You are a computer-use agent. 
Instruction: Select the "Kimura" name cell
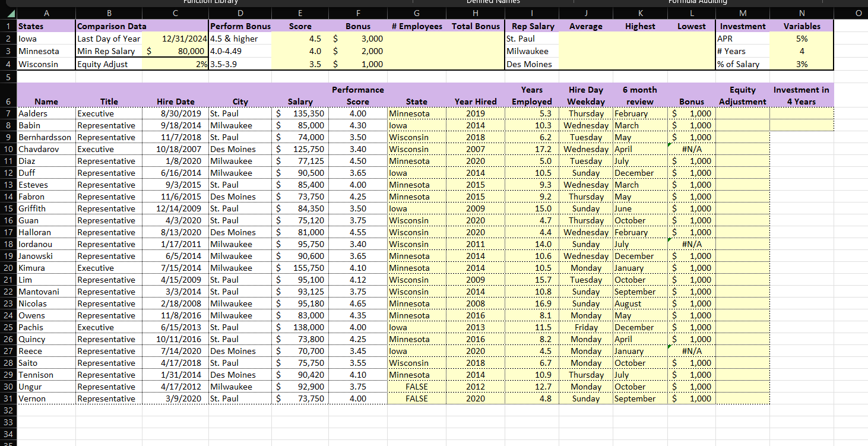[46, 268]
